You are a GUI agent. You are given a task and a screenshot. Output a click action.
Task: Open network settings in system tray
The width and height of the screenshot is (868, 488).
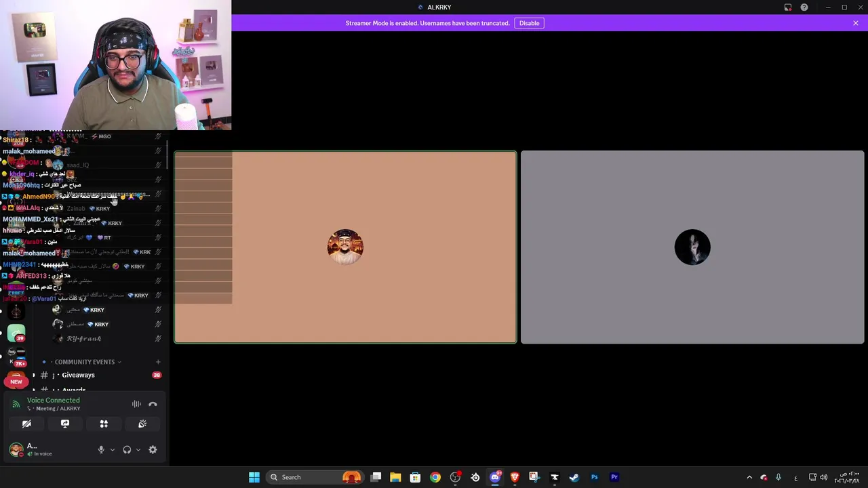[x=812, y=477]
